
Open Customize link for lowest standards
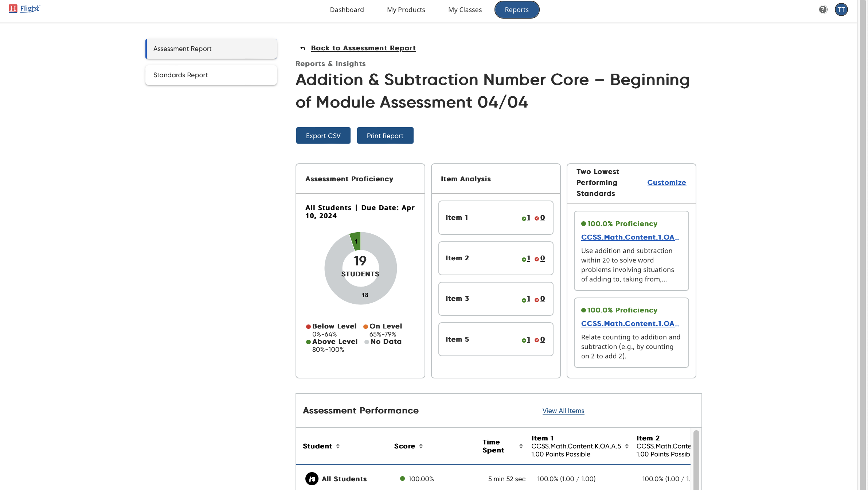(666, 183)
